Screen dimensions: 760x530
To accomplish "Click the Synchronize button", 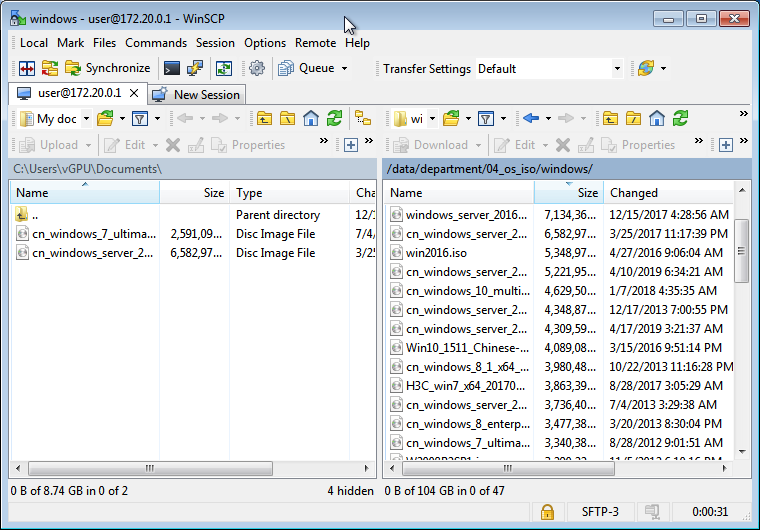I will coord(108,68).
